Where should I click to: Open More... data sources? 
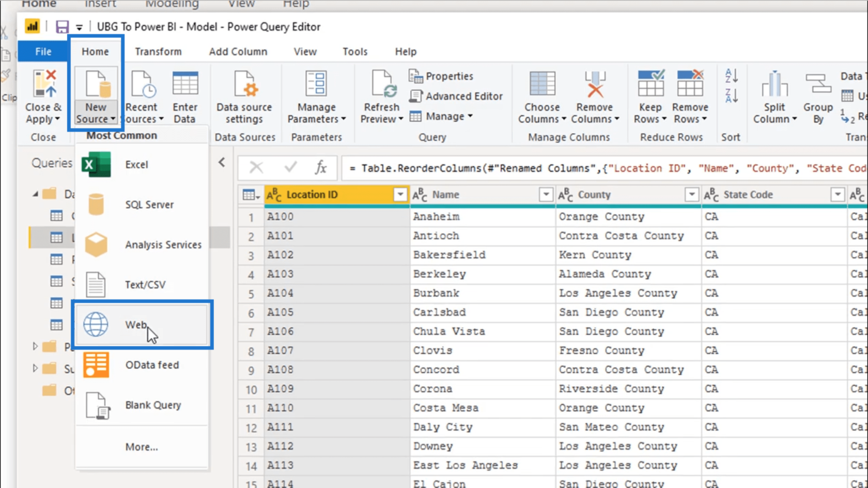(x=142, y=447)
